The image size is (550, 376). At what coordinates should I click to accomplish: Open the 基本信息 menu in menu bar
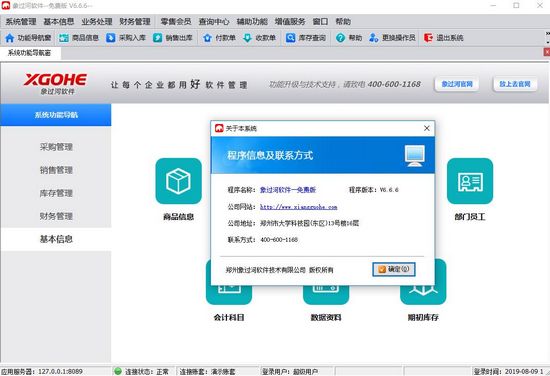point(59,22)
